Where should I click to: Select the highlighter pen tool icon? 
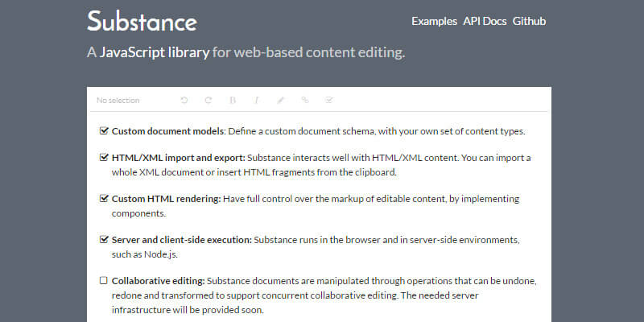[281, 101]
